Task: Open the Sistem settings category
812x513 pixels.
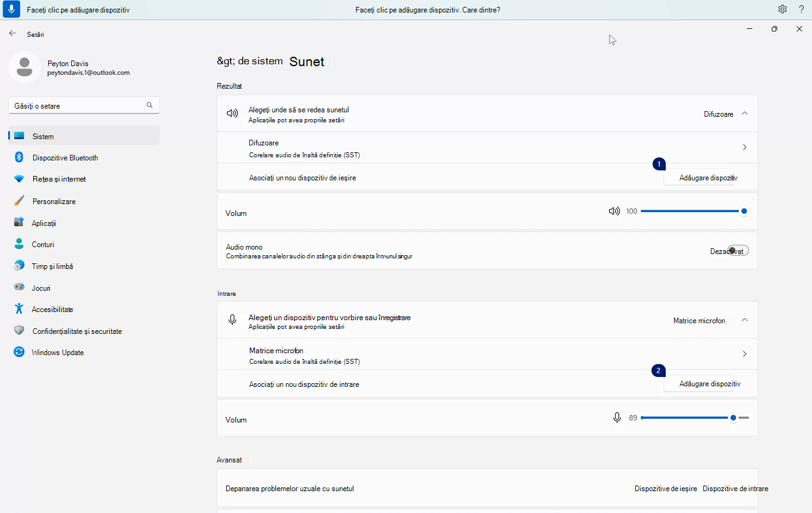Action: [x=84, y=136]
